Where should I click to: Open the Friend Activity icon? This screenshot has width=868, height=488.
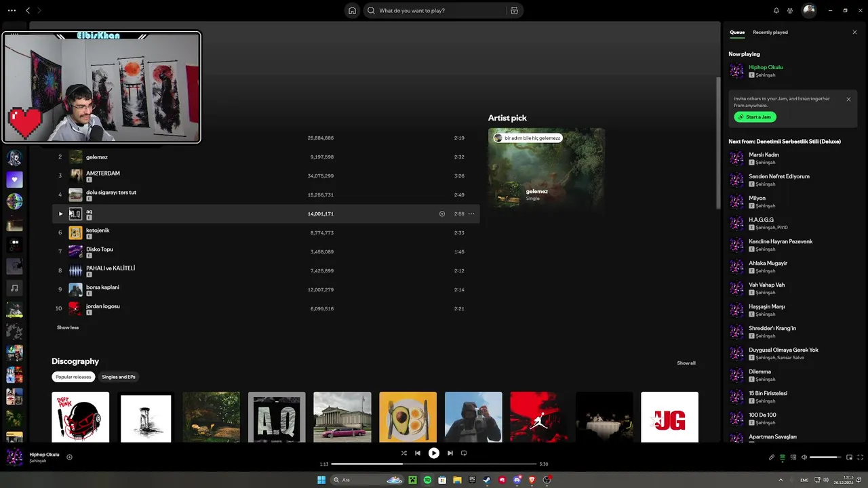tap(790, 10)
